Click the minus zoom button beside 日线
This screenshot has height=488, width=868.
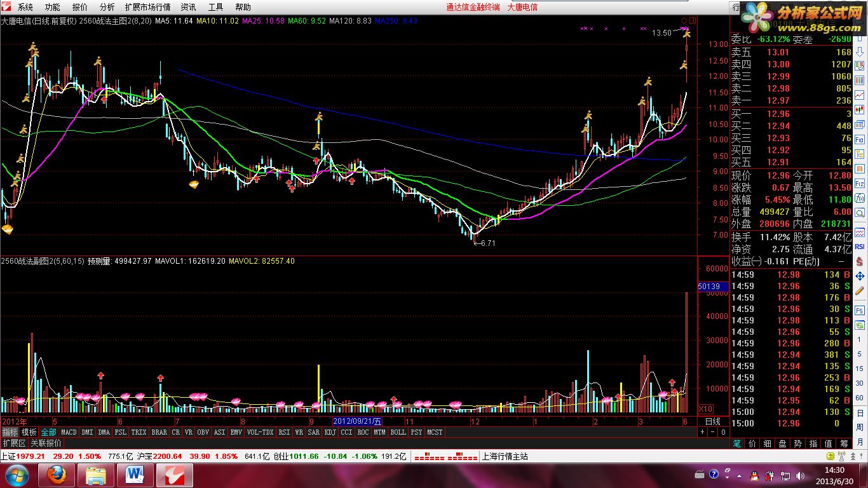(x=712, y=432)
